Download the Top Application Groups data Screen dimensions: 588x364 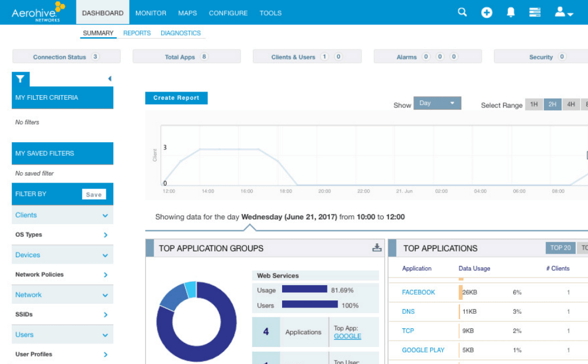pos(377,247)
